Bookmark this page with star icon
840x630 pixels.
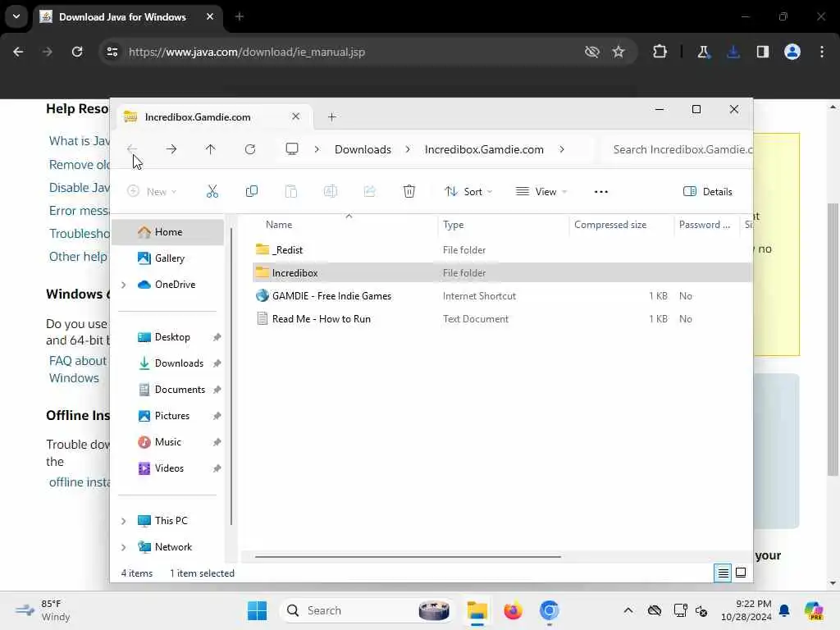[x=619, y=52]
